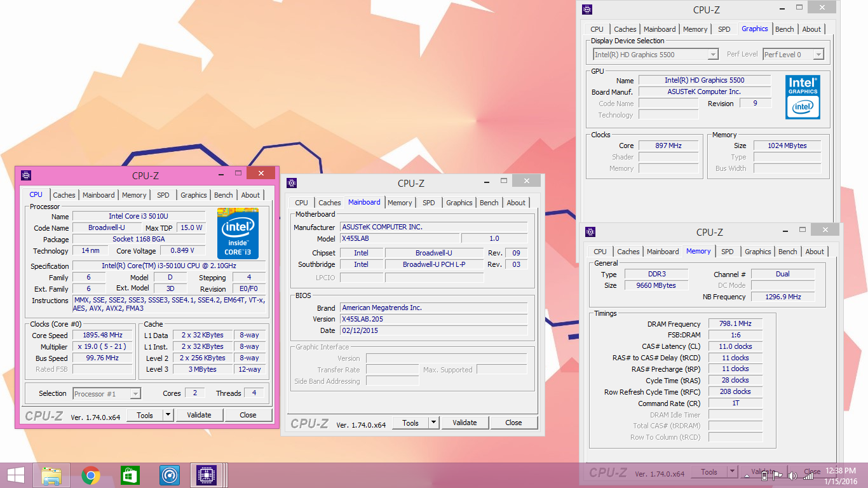Screen dimensions: 868x488
Task: Click the processor name field Intel Core i3 5010U
Action: click(x=139, y=216)
